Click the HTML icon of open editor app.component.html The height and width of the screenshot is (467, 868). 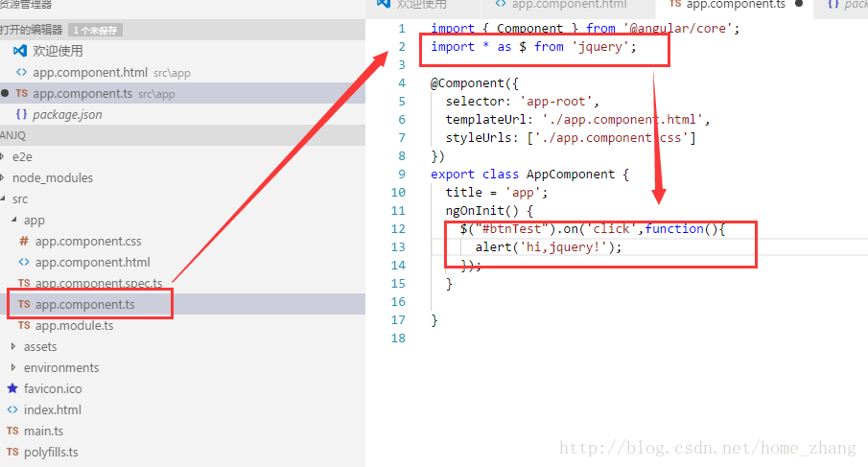(x=21, y=72)
